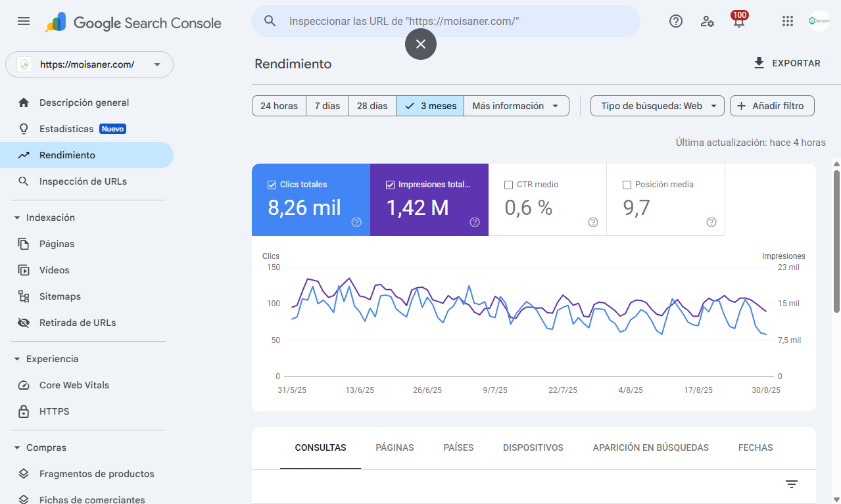Click the export download icon
This screenshot has height=504, width=841.
(x=759, y=63)
